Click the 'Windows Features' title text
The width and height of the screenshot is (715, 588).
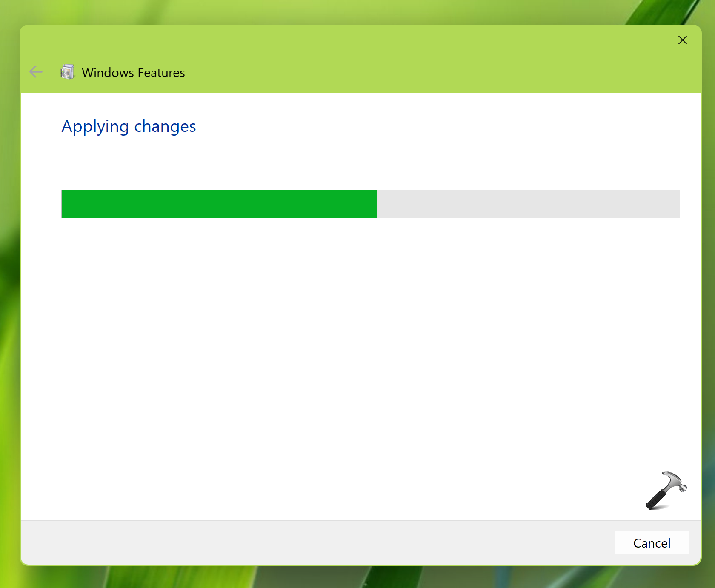pos(133,73)
